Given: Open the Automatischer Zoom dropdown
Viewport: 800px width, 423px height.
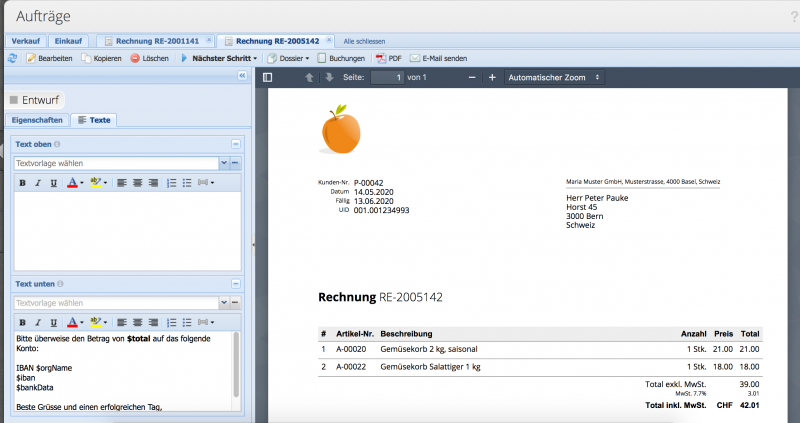Looking at the screenshot, I should click(x=554, y=78).
